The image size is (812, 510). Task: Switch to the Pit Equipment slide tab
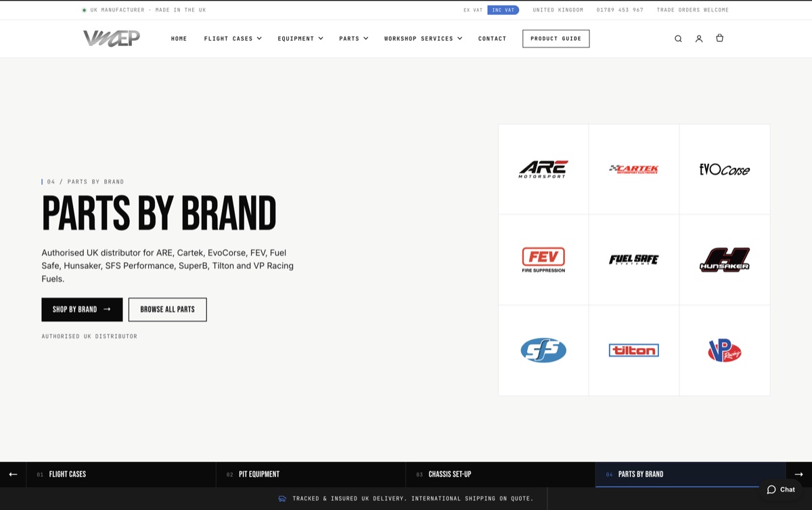point(311,474)
